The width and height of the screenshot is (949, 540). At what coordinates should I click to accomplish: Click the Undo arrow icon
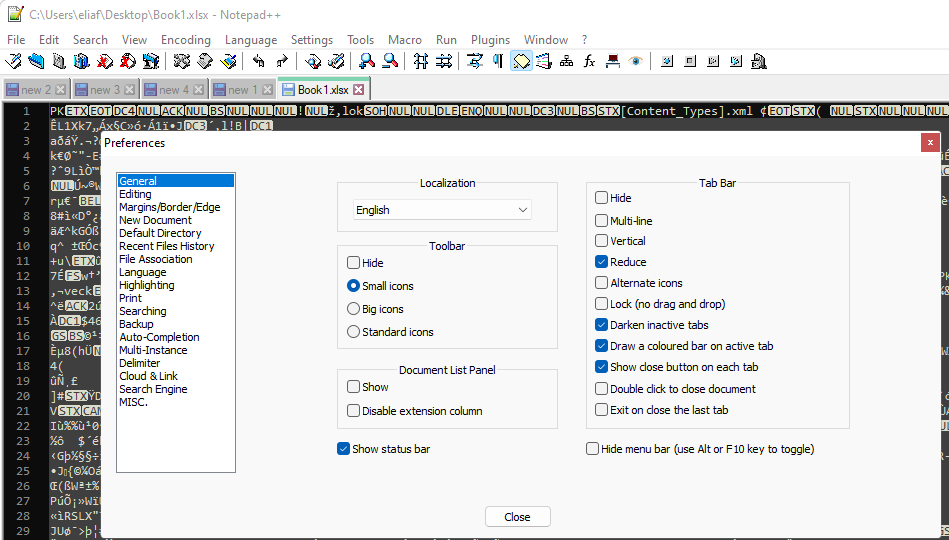(259, 61)
